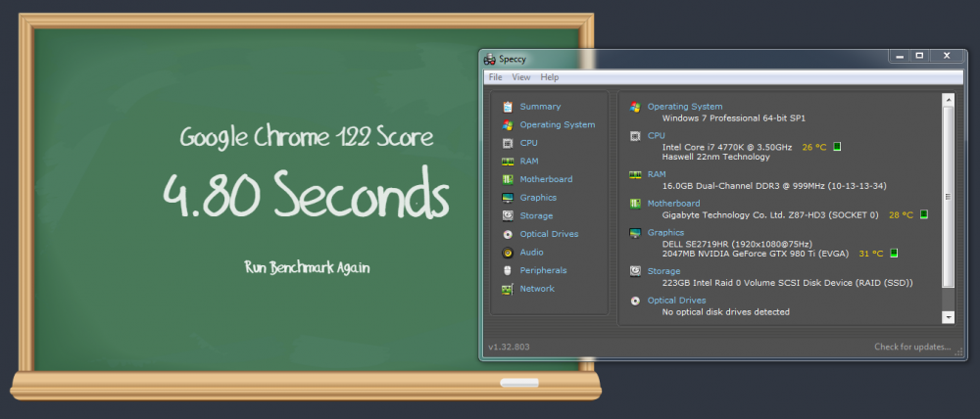Click the scrollbar up arrow in summary
This screenshot has width=980, height=419.
[x=948, y=99]
